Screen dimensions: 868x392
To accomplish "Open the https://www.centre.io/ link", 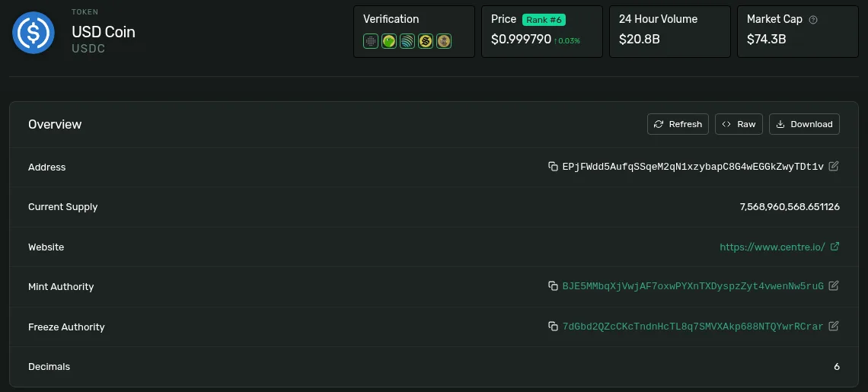I will coord(773,247).
